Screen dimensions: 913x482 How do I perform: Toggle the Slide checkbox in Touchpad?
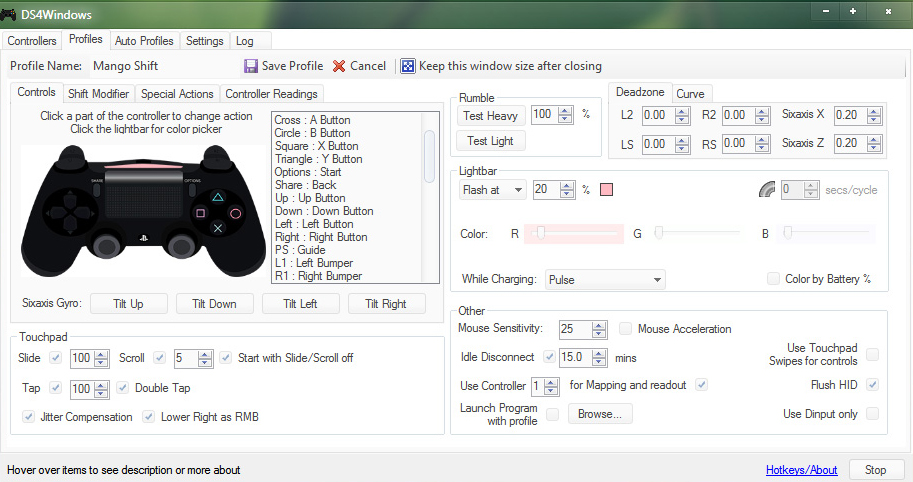[x=55, y=357]
